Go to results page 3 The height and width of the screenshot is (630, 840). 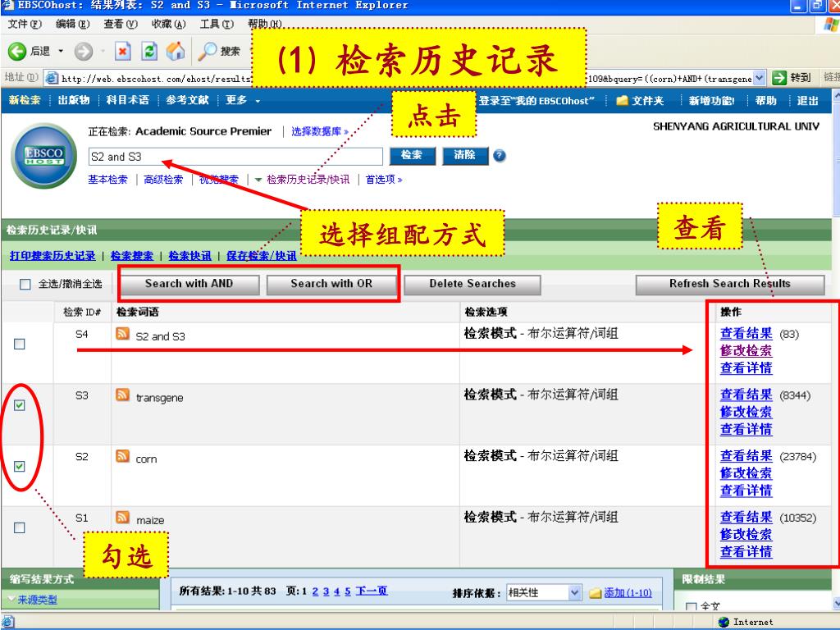tap(326, 591)
